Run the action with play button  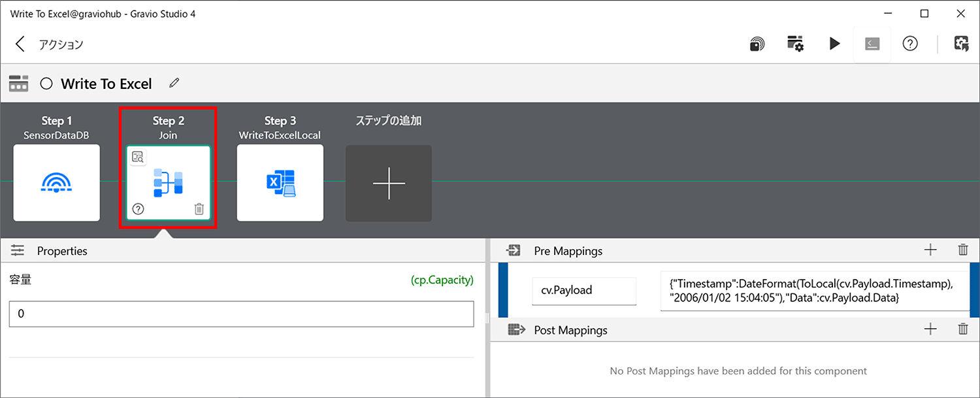[x=834, y=44]
